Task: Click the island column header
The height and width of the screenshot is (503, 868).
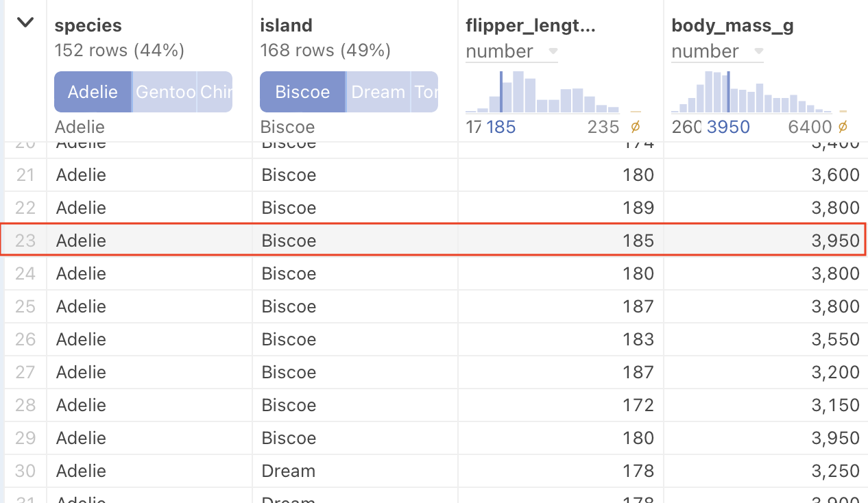Action: click(x=285, y=25)
